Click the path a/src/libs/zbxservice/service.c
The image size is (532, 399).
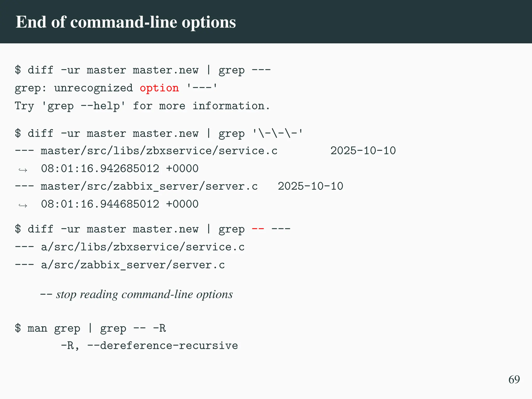143,247
